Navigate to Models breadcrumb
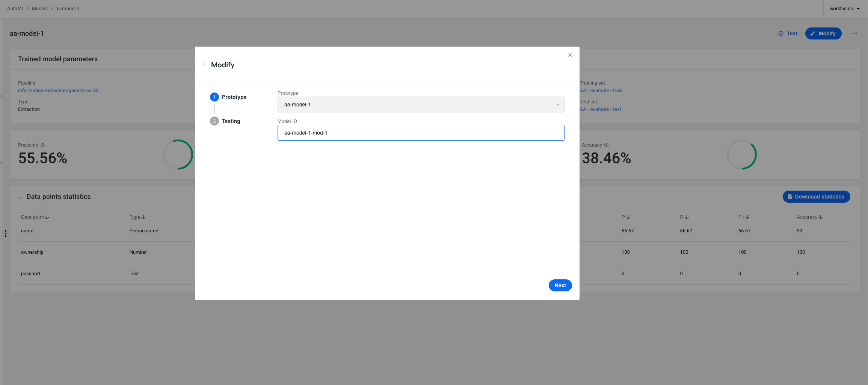 (x=39, y=9)
